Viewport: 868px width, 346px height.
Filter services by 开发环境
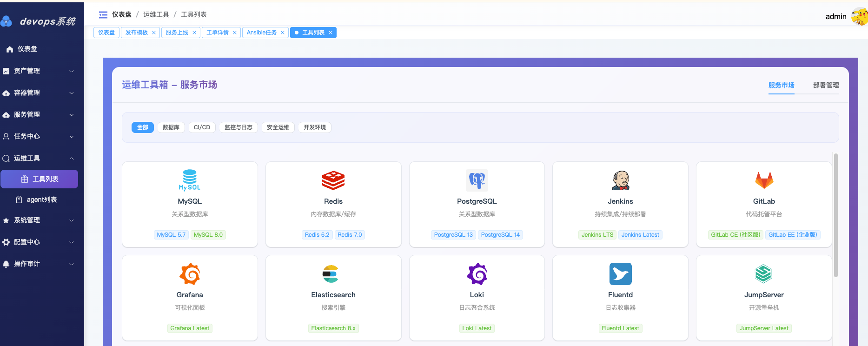(315, 127)
